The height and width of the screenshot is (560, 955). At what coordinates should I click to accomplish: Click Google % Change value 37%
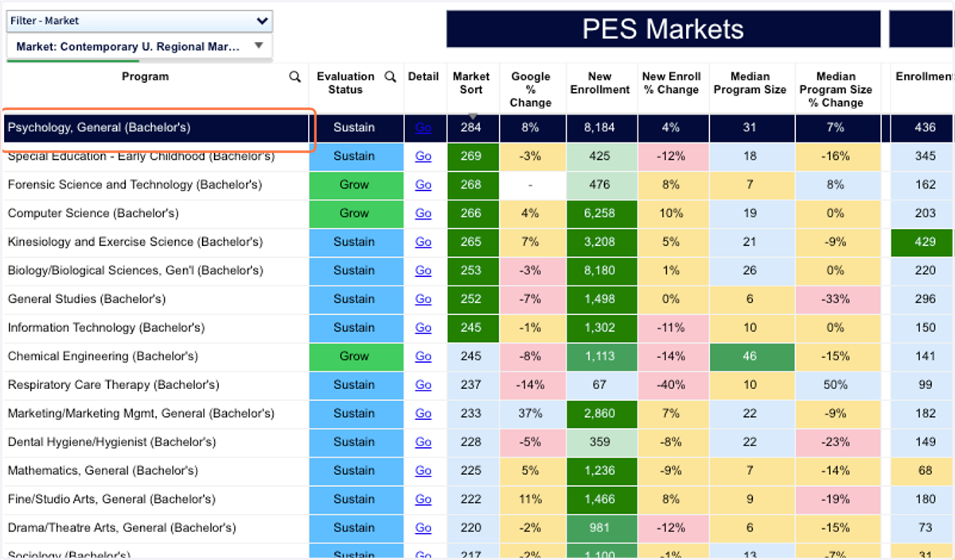coord(531,414)
